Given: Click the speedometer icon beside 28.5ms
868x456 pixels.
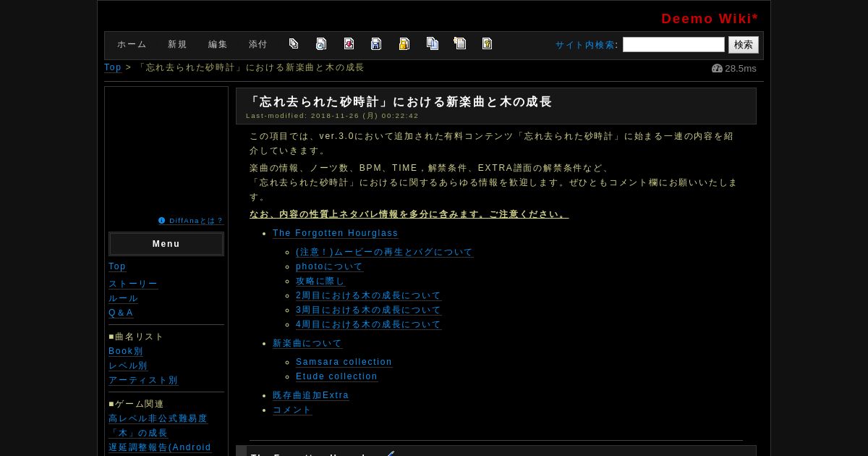Looking at the screenshot, I should (x=717, y=69).
